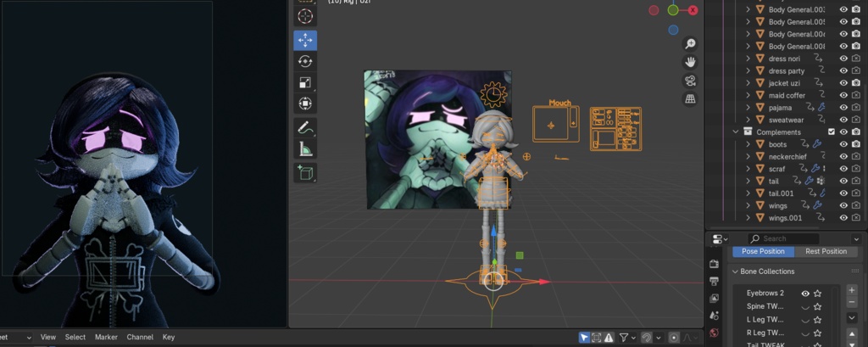The width and height of the screenshot is (868, 347).
Task: Click the pan hand viewport button
Action: [x=690, y=62]
